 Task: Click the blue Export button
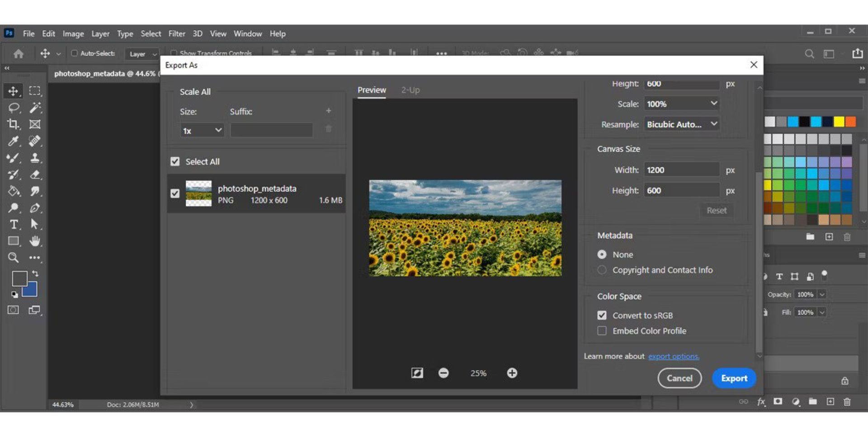(x=733, y=378)
